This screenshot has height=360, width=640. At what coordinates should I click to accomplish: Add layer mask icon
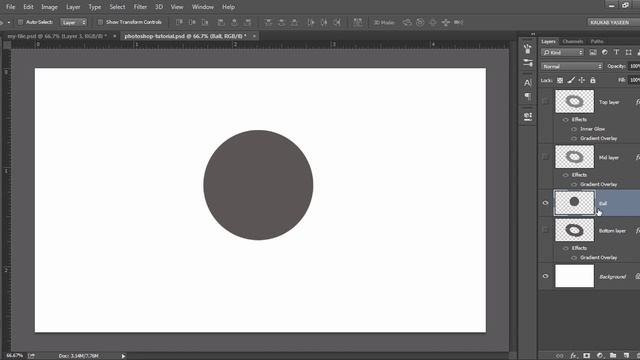coord(587,356)
